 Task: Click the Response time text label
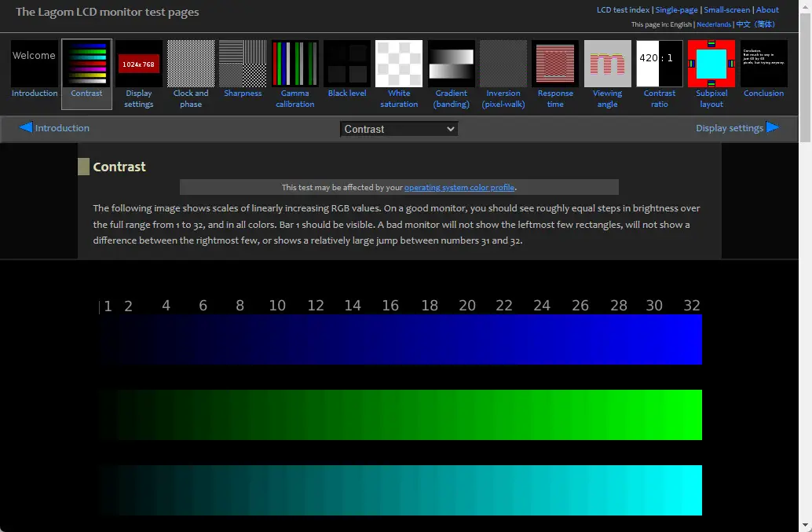(x=555, y=98)
